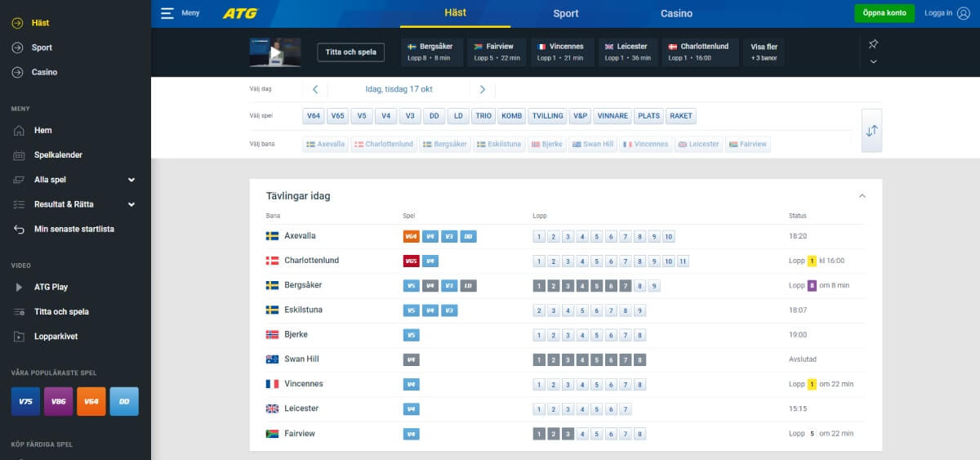980x460 pixels.
Task: Select Häst icon in left sidebar
Action: (17, 23)
